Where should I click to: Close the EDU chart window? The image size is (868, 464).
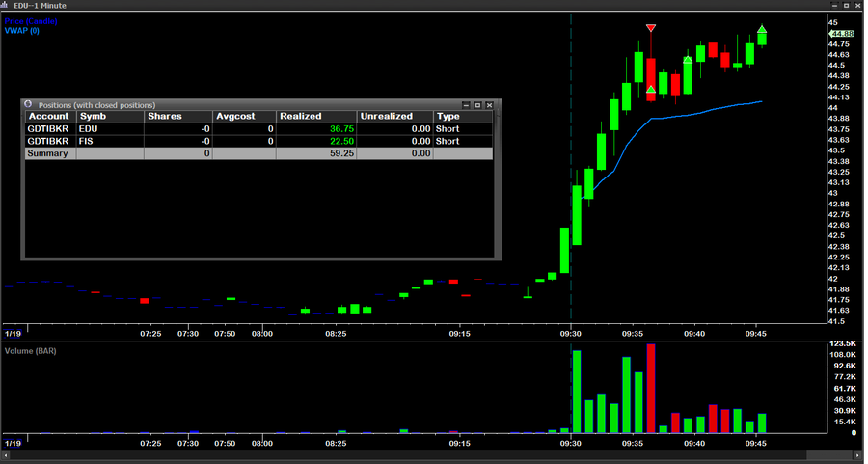click(x=857, y=5)
